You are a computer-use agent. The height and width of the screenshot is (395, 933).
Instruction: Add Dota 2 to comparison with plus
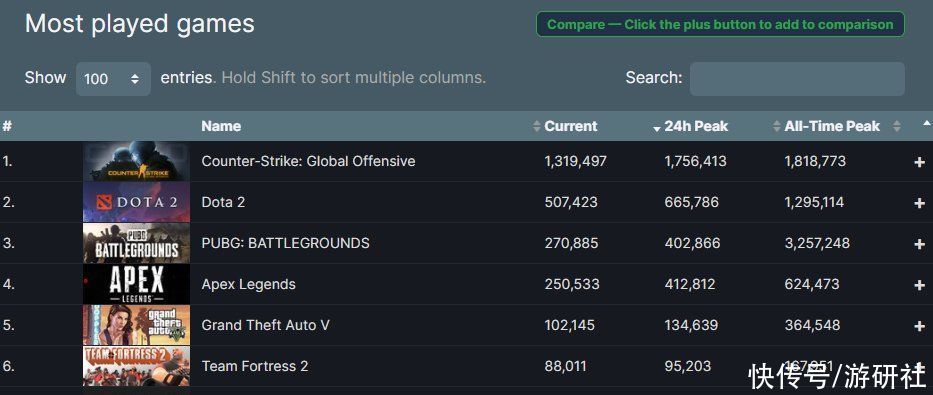919,203
